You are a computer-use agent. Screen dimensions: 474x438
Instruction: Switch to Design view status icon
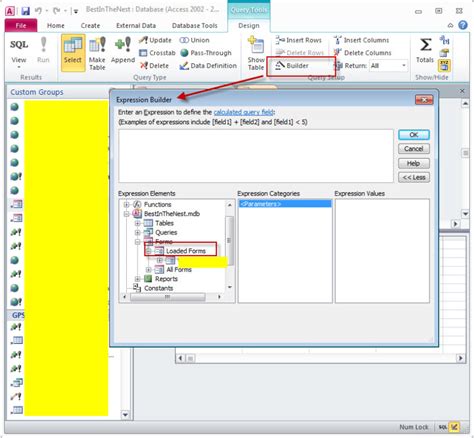[454, 427]
